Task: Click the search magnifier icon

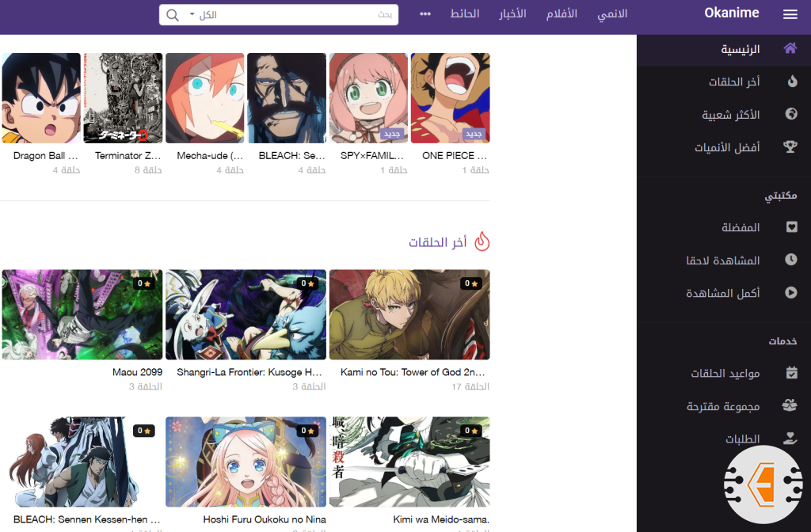Action: click(x=173, y=15)
